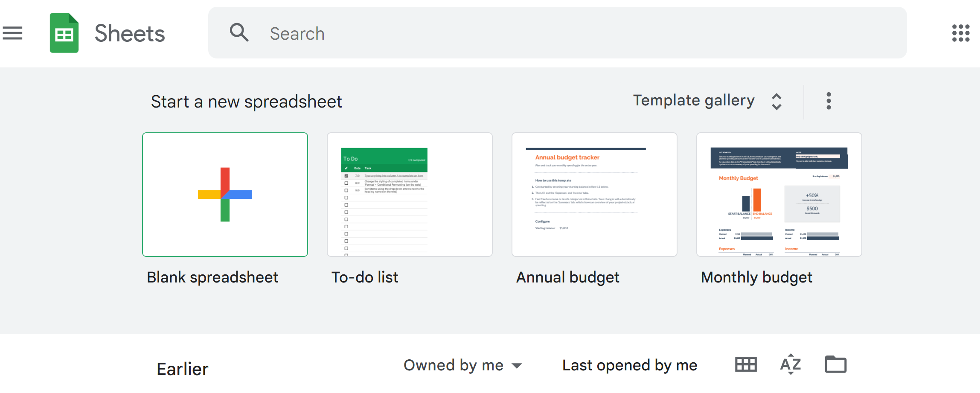Click the Start a new spreadsheet heading
This screenshot has width=980, height=393.
[247, 102]
